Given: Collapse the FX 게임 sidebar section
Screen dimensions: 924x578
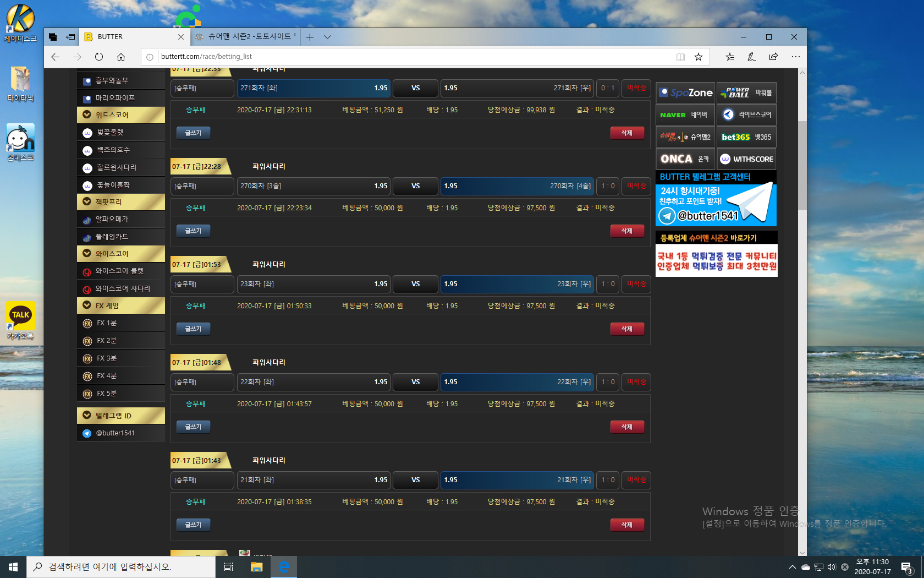Looking at the screenshot, I should 121,306.
